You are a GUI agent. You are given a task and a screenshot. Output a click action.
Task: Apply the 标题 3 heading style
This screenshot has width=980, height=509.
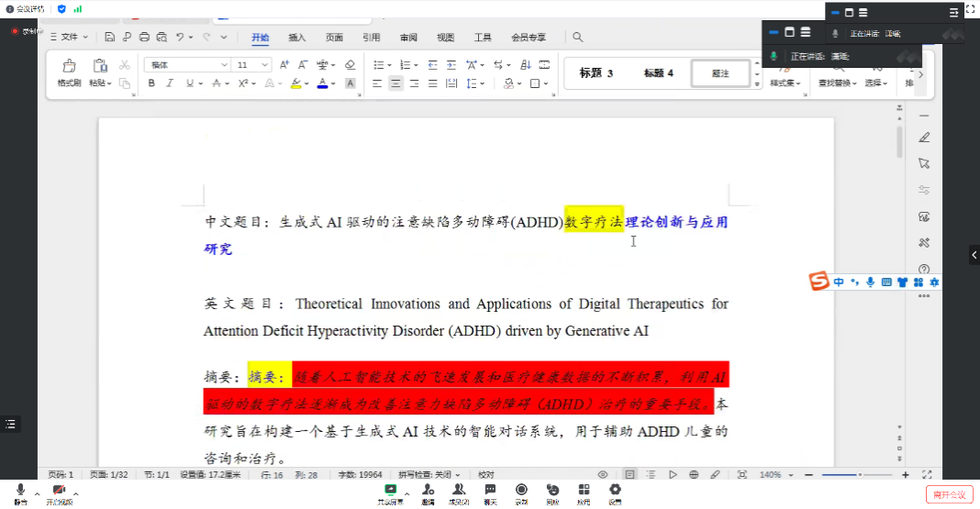coord(596,73)
